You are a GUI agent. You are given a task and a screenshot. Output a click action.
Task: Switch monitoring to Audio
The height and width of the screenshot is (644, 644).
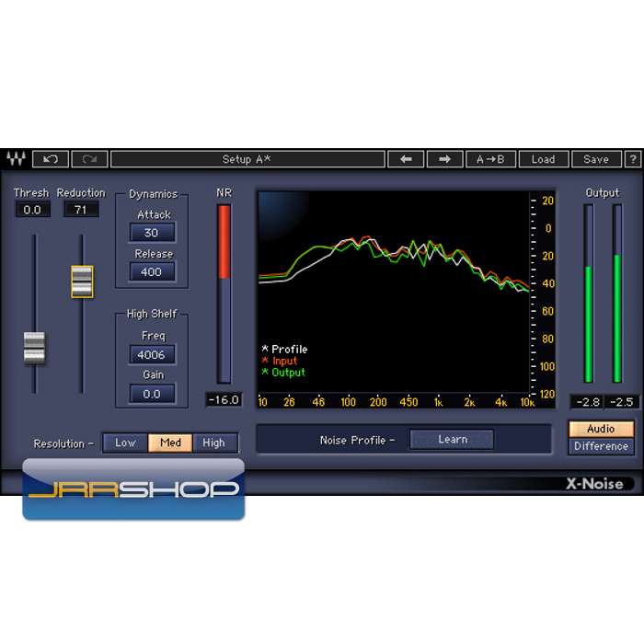point(601,429)
